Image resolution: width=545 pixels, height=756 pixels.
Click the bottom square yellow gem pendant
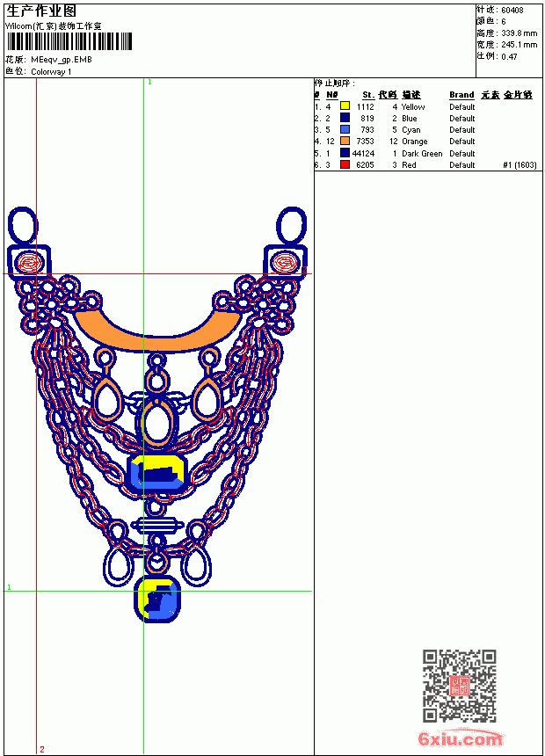156,600
